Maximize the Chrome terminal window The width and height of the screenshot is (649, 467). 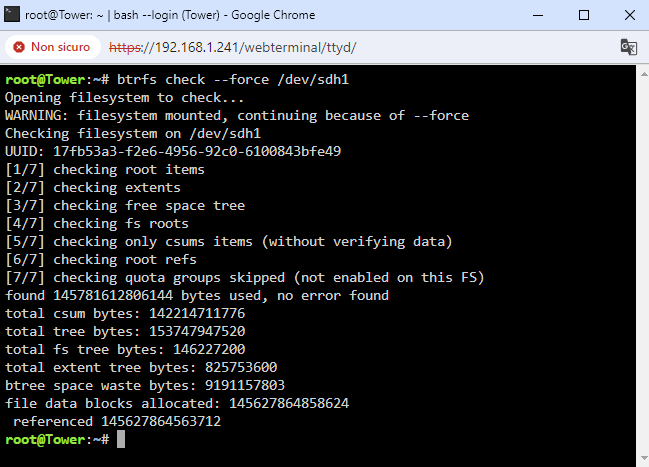pos(584,15)
